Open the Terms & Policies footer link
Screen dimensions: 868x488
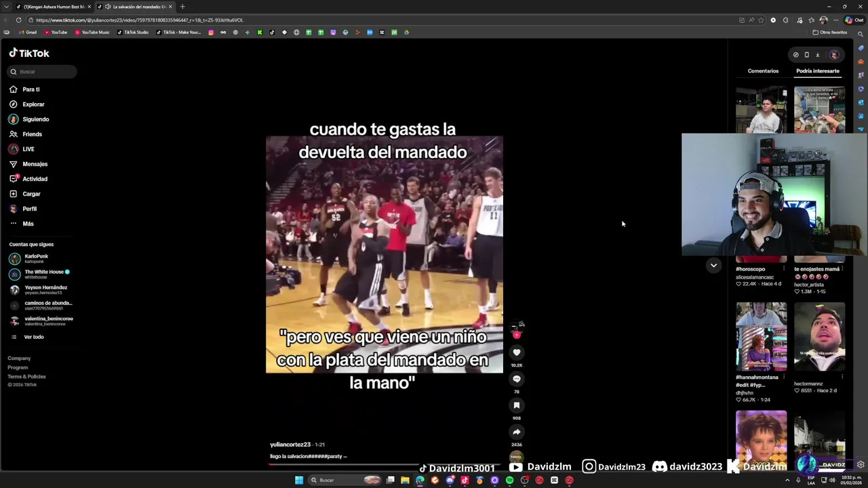coord(26,377)
